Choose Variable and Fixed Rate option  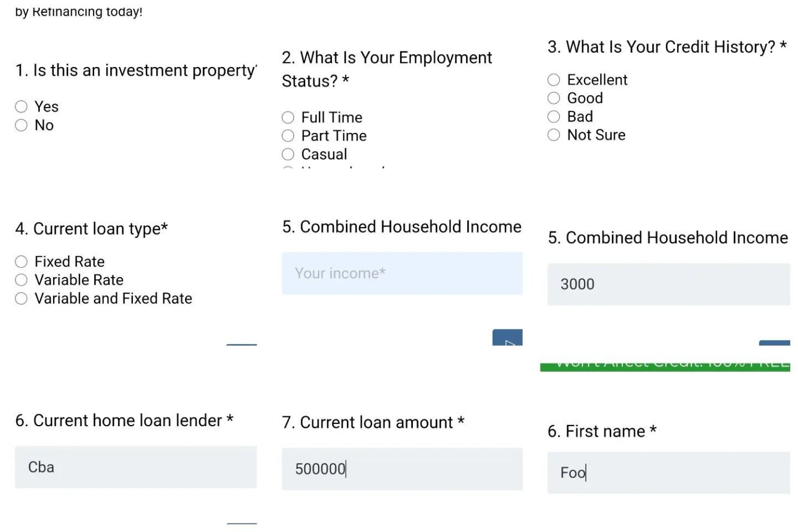pyautogui.click(x=21, y=298)
